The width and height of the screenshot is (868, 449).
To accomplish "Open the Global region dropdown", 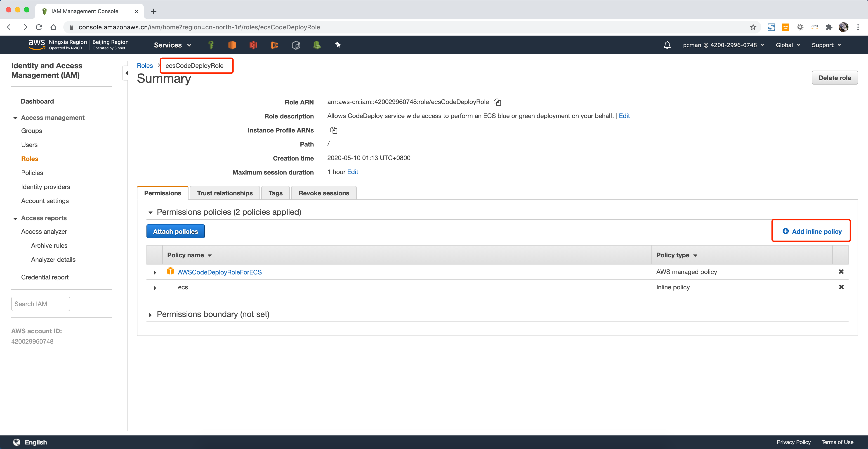I will (788, 45).
